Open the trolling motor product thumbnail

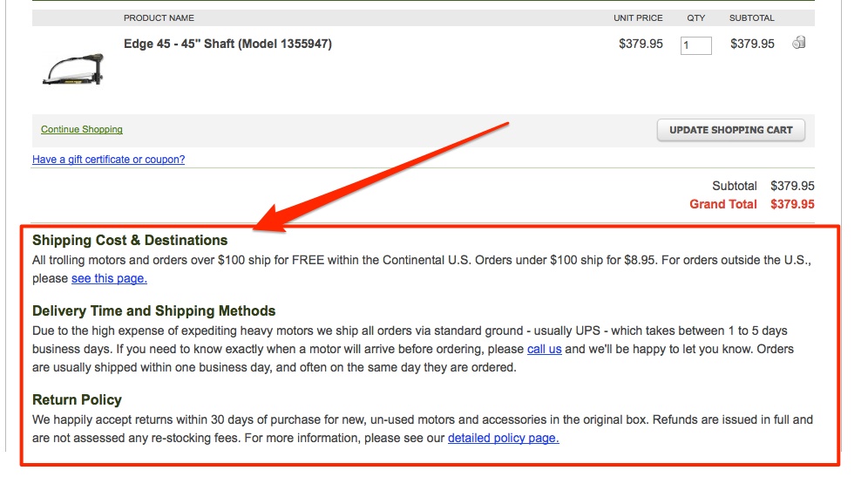pyautogui.click(x=73, y=69)
